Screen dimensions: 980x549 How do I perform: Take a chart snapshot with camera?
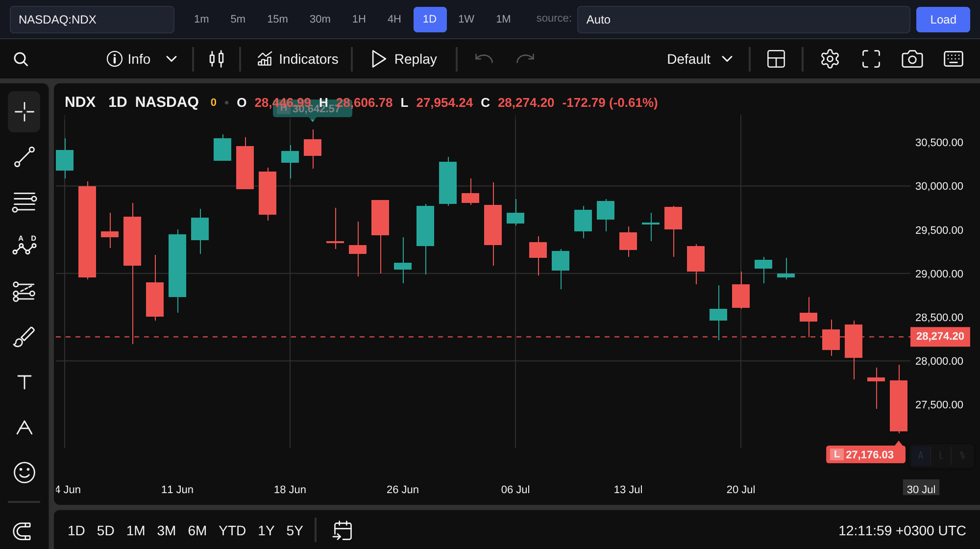pyautogui.click(x=912, y=59)
